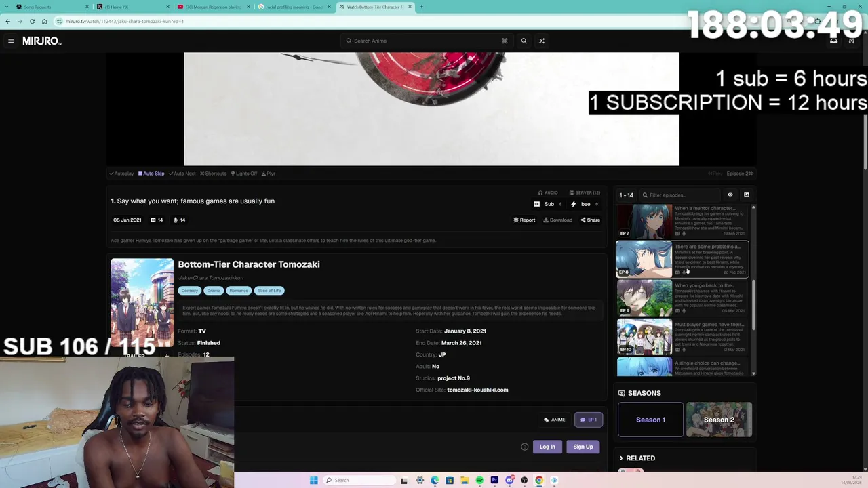Open the EP 8 episode thumbnail
Viewport: 868px width, 488px height.
644,260
